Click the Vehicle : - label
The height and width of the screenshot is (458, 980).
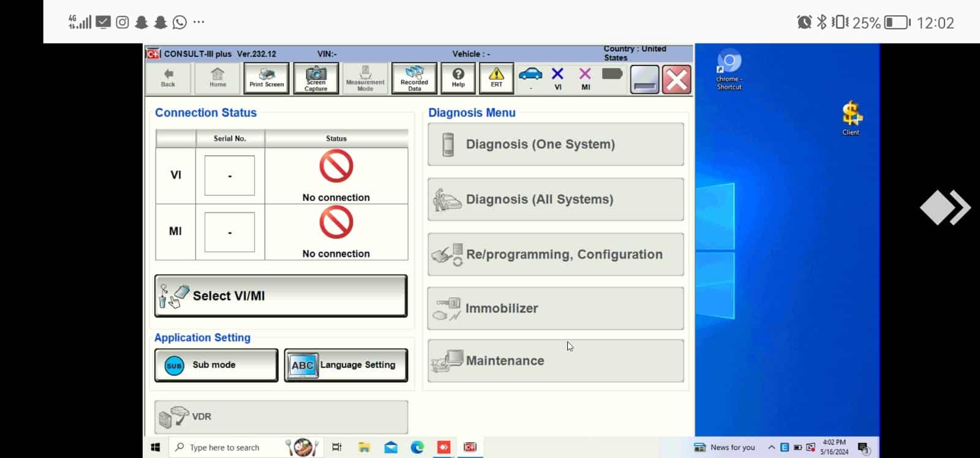pyautogui.click(x=471, y=54)
